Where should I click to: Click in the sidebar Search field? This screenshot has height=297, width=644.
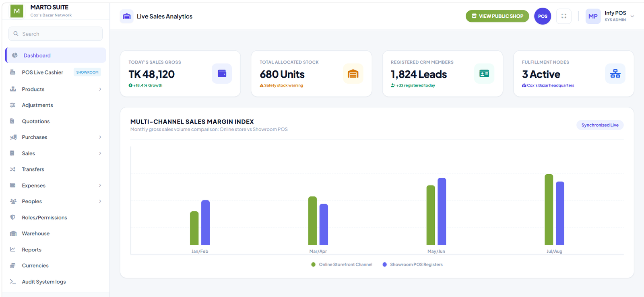pyautogui.click(x=56, y=34)
